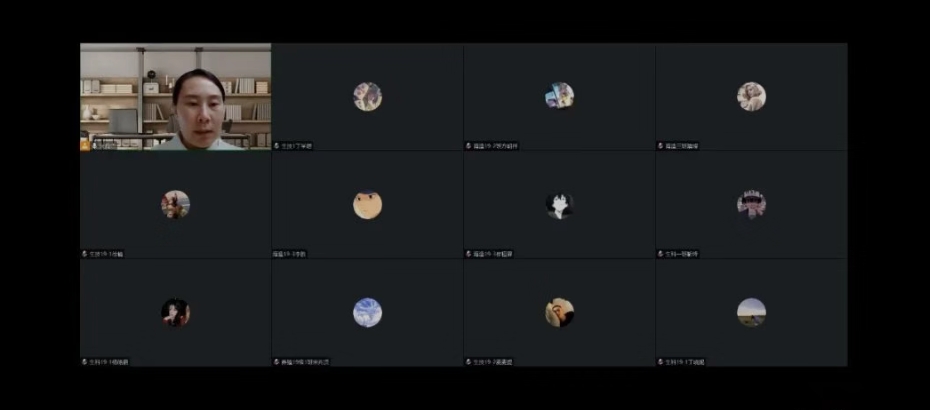Click the avatar in bottom row's third tile

tap(559, 313)
